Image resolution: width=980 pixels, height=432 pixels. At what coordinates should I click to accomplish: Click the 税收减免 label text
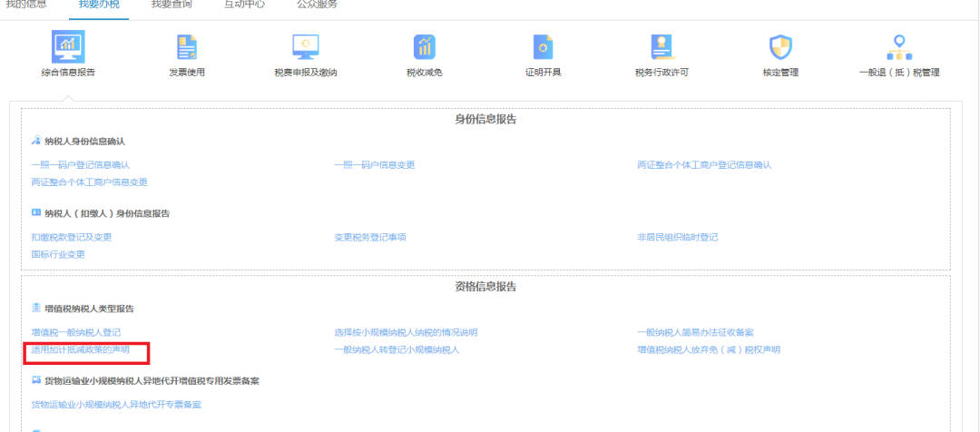(425, 73)
